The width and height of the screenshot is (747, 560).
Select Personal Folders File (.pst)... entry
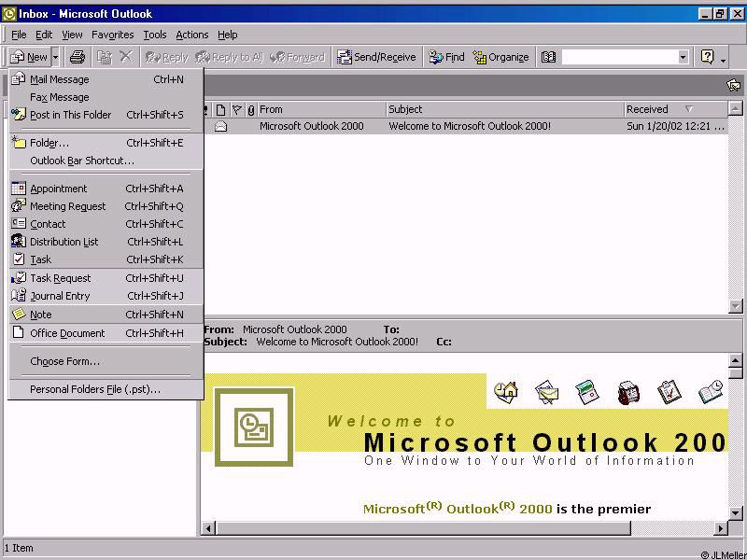click(x=106, y=389)
